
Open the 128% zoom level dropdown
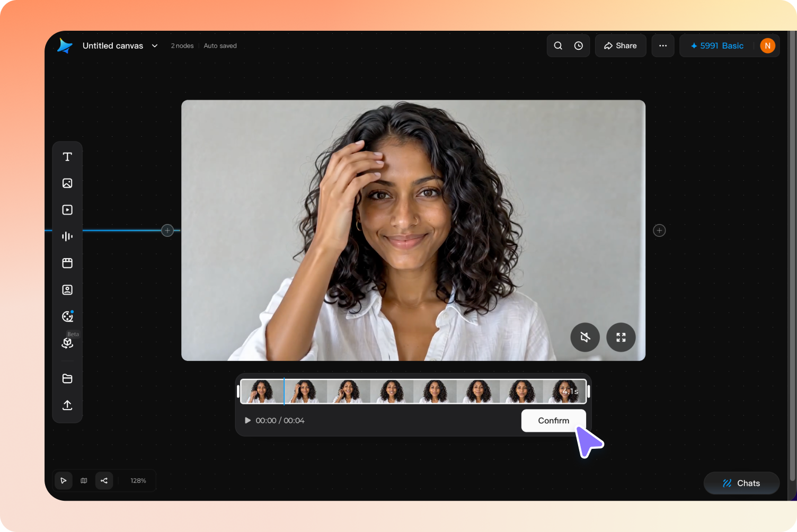click(138, 481)
